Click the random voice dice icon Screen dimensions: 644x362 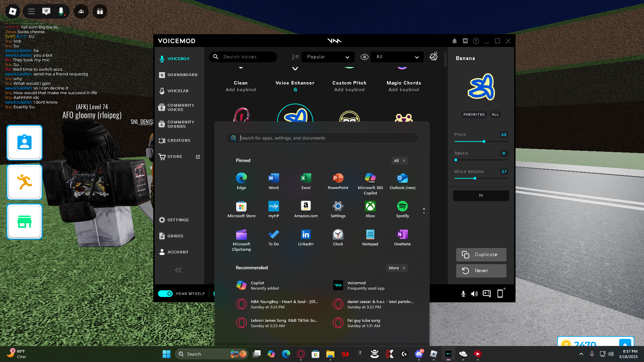point(434,56)
